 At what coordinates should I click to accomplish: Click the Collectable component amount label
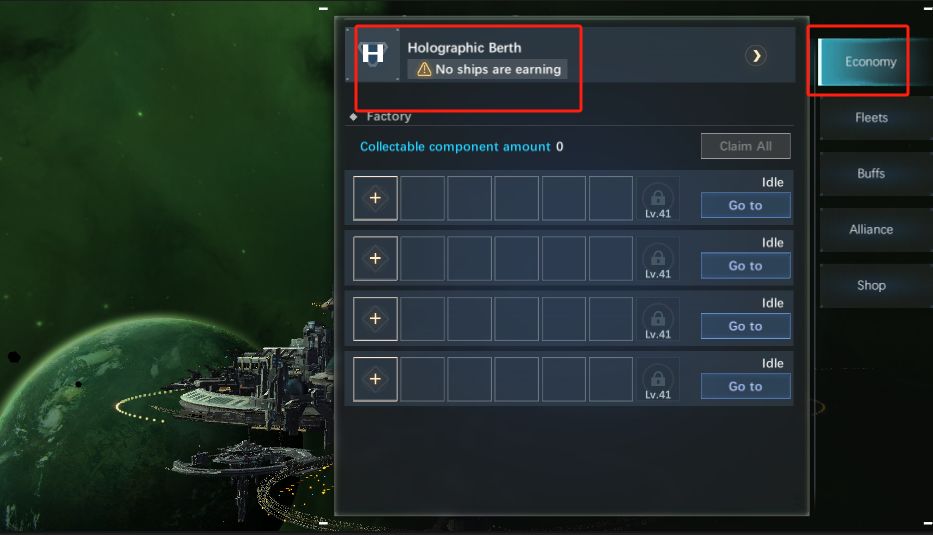coord(455,146)
